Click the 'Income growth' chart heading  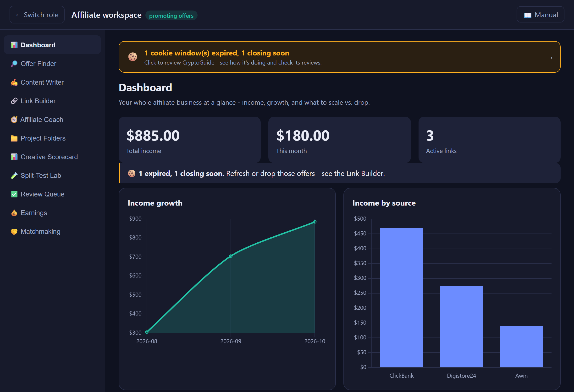pyautogui.click(x=155, y=203)
